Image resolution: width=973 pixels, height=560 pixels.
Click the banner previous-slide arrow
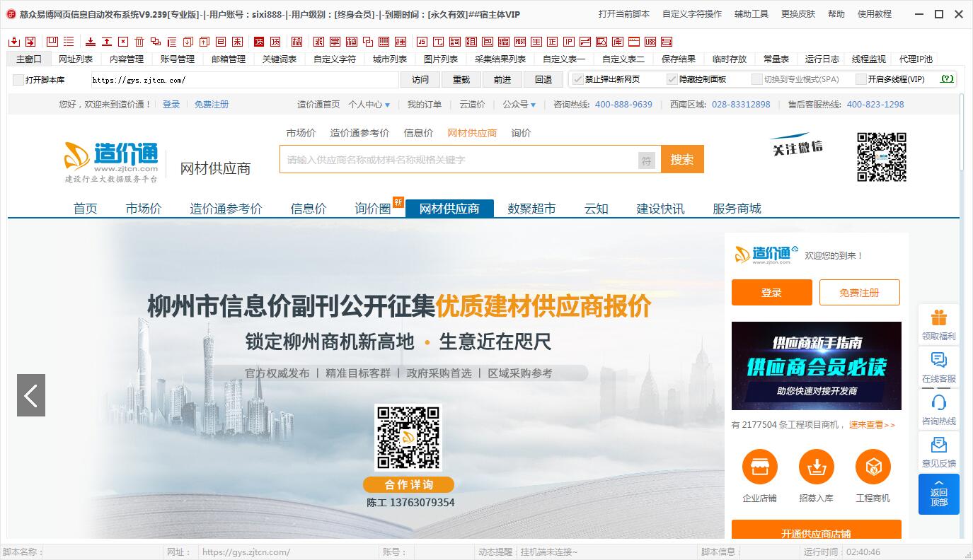tap(31, 395)
